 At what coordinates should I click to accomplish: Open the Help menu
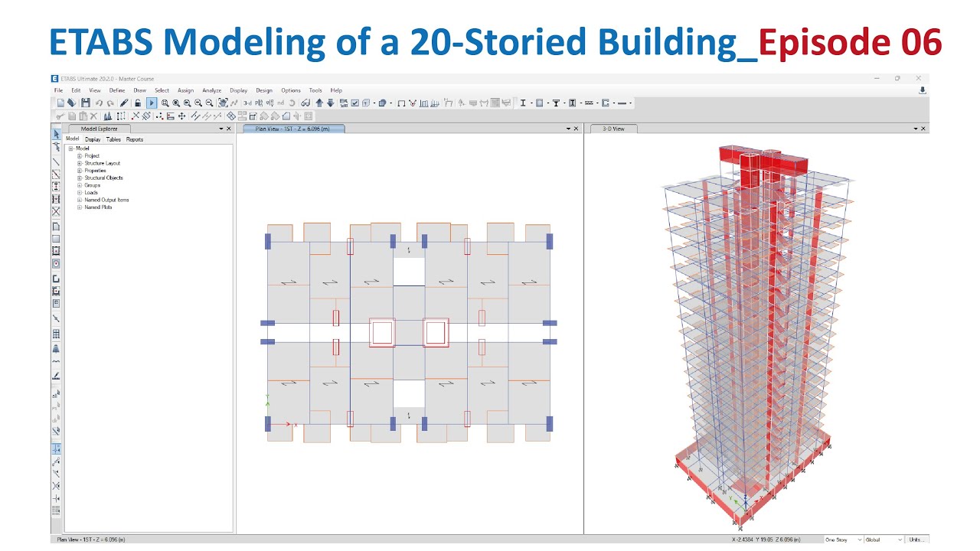pos(336,90)
